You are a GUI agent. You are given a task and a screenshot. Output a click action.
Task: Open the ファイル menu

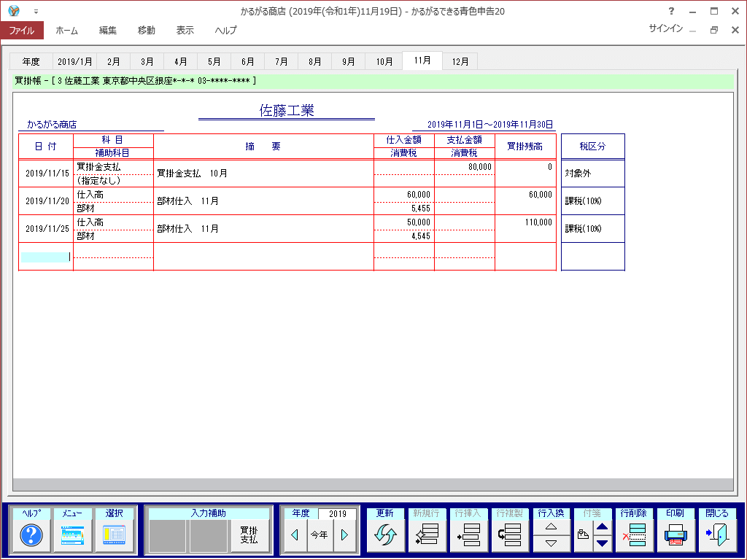22,30
